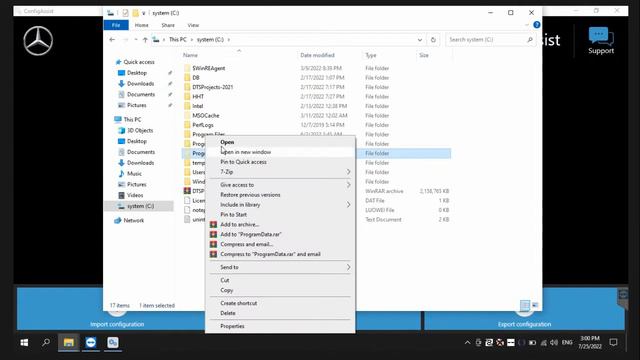Expand the Include in library submenu
Screen dimensions: 640x360
coord(280,204)
